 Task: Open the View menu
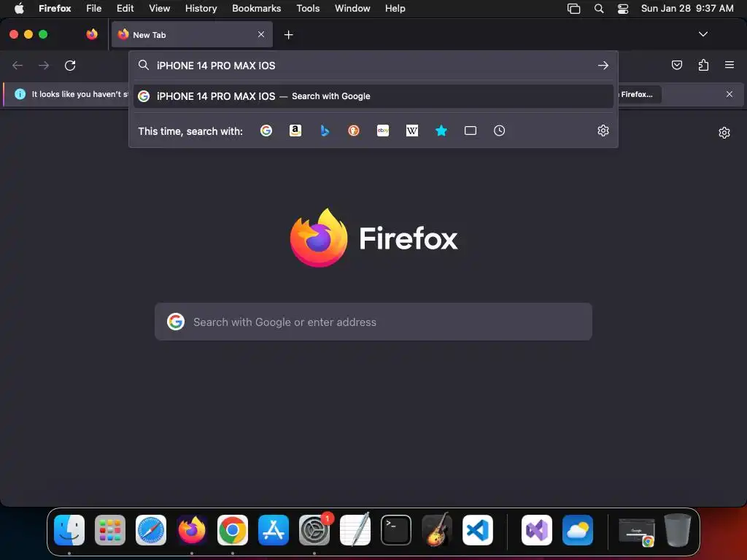[x=160, y=8]
